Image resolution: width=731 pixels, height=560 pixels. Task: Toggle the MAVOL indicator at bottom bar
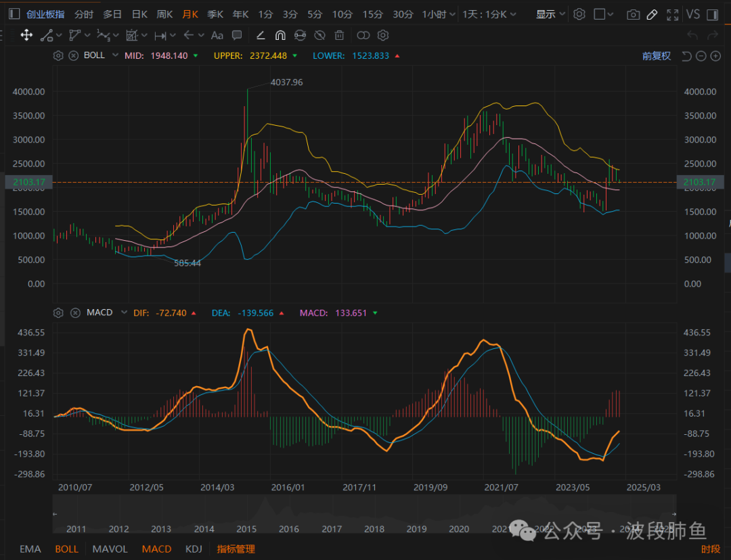pyautogui.click(x=110, y=549)
